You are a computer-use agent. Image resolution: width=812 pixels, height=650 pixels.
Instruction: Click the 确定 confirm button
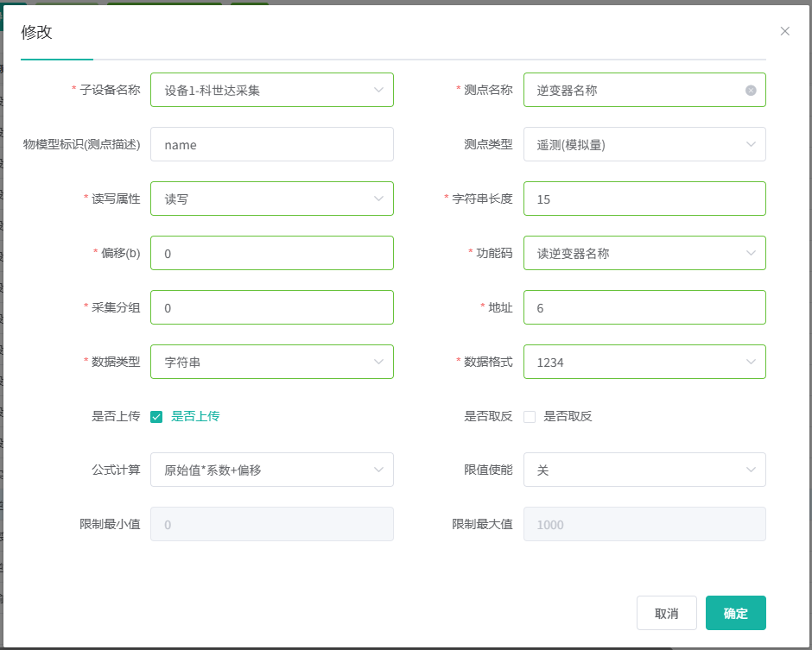(735, 613)
